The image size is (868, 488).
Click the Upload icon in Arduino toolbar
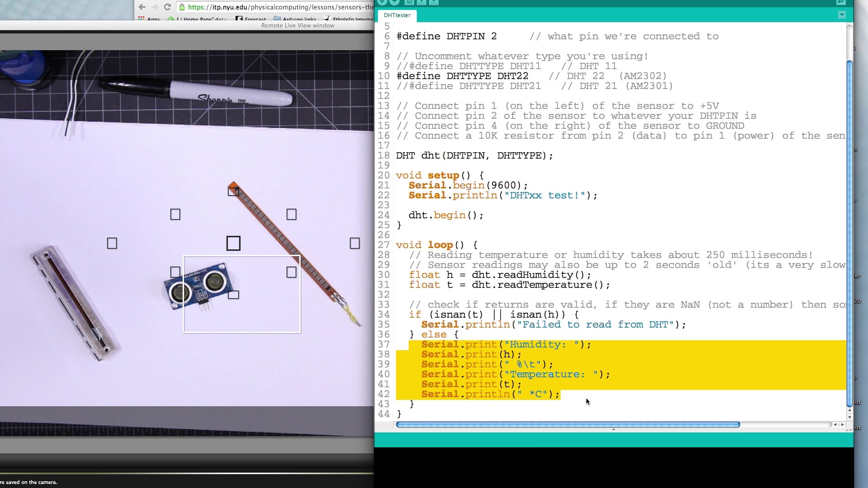[x=394, y=2]
